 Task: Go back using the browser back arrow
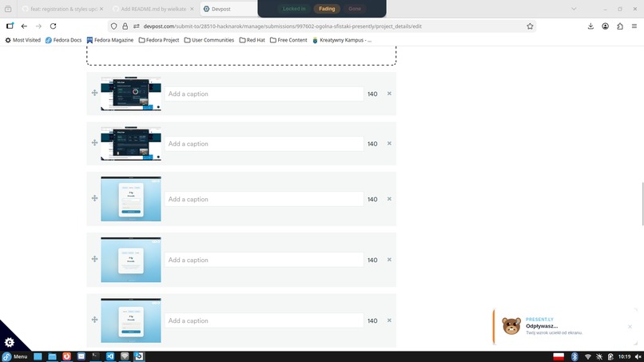click(24, 26)
